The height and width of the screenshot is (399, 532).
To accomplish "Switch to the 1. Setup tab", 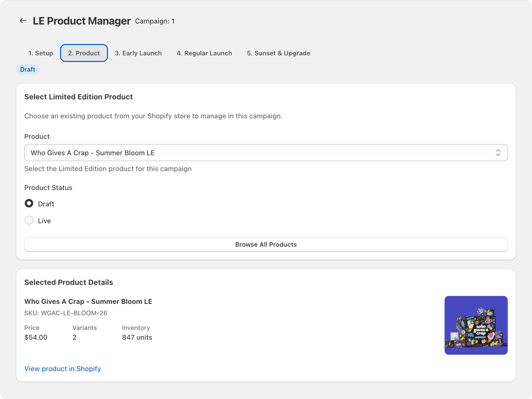I will (x=41, y=53).
